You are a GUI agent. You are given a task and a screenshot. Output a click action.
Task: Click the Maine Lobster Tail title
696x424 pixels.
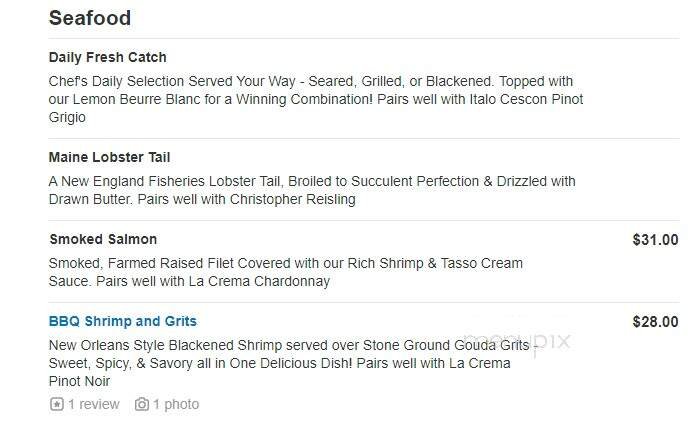pos(109,157)
